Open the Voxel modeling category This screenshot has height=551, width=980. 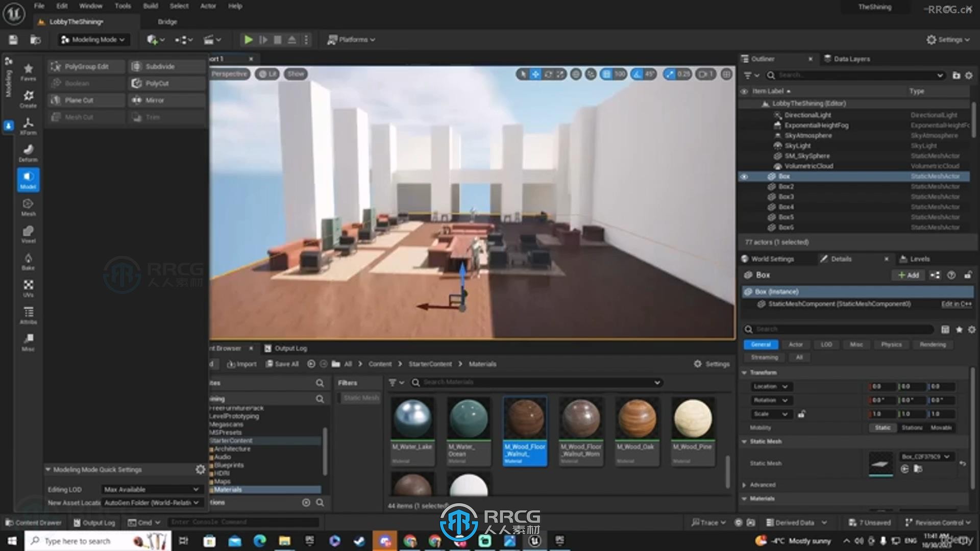(28, 234)
